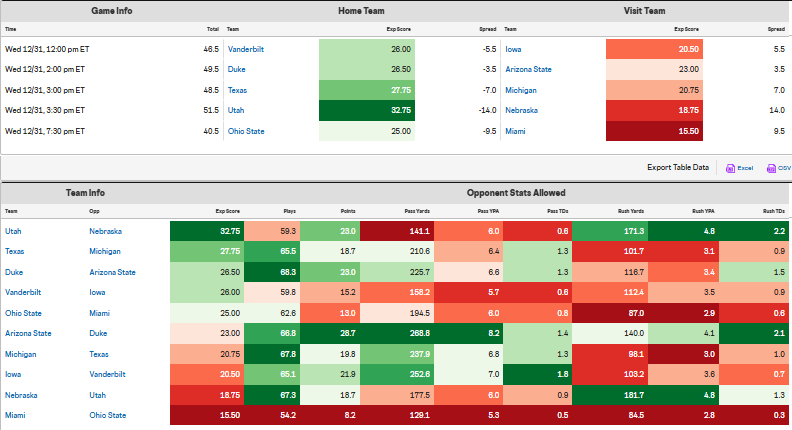Select the 'Wed 12/31, 7:30 pm ET' time cell
Image resolution: width=792 pixels, height=430 pixels.
pyautogui.click(x=44, y=131)
